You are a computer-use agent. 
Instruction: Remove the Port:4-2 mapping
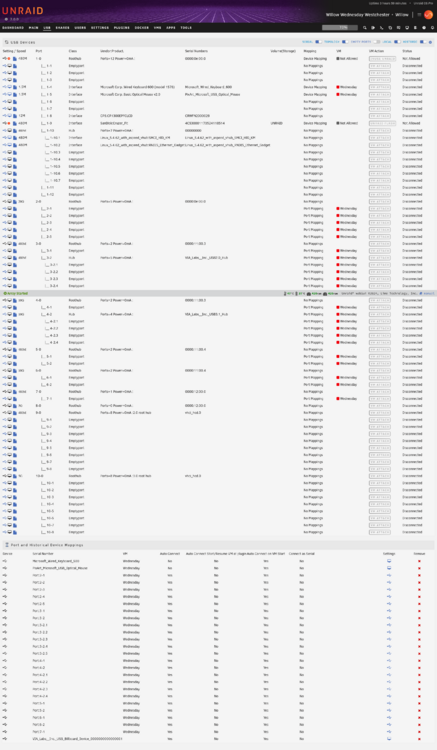click(419, 668)
